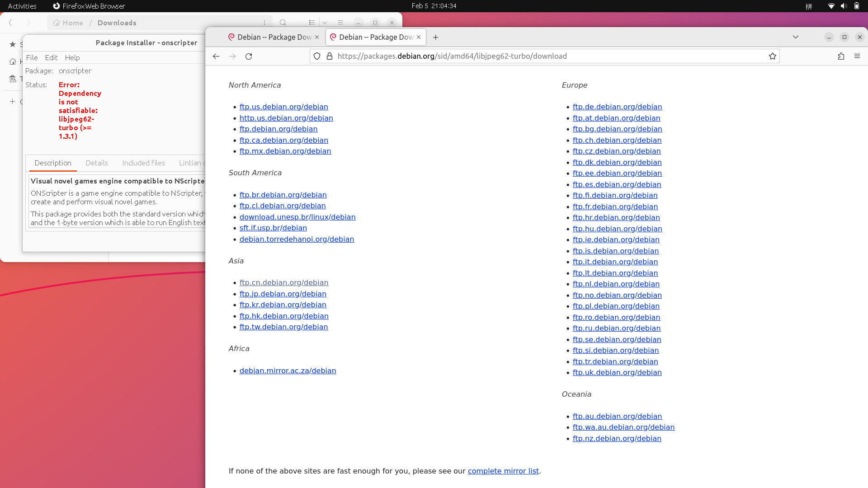Open ftp.au.debian.org/debian mirror link

pyautogui.click(x=618, y=416)
